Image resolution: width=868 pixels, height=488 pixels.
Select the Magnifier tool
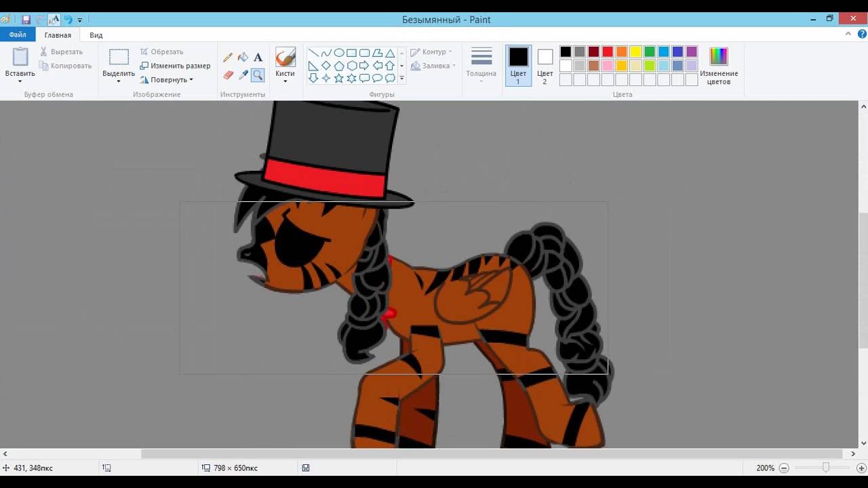coord(258,75)
